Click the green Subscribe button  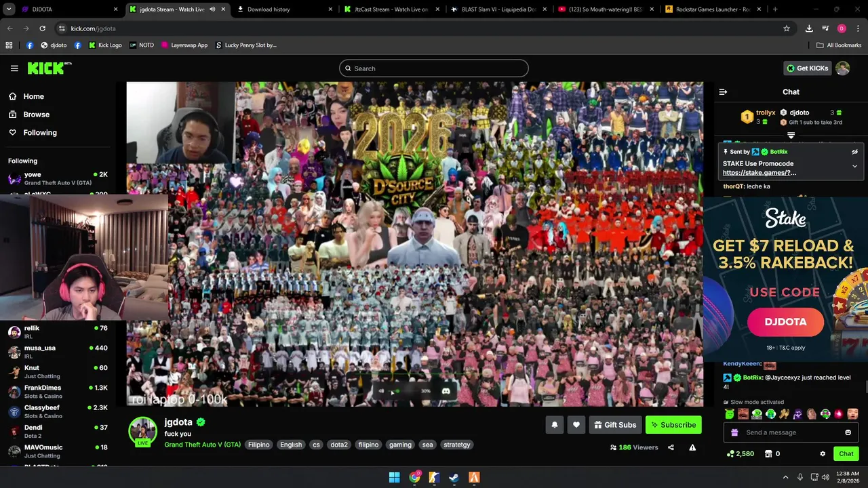click(x=673, y=425)
